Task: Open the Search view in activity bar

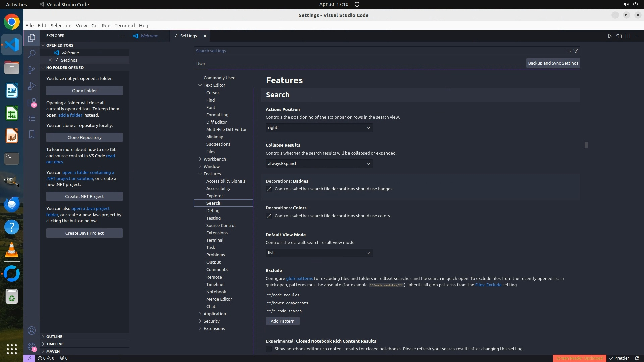Action: pos(32,54)
